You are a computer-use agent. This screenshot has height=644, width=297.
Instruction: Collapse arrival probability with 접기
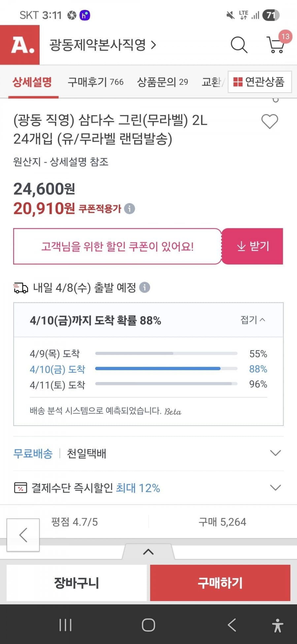(253, 320)
